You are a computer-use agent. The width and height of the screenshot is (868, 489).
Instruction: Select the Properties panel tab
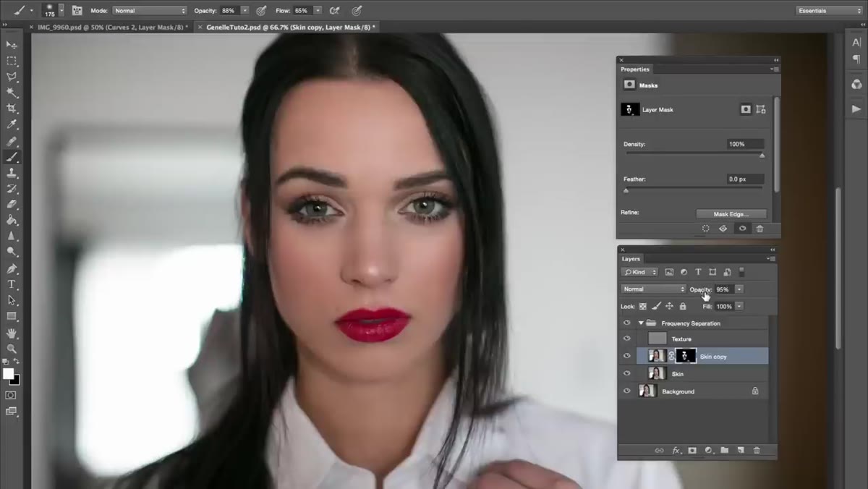click(635, 69)
